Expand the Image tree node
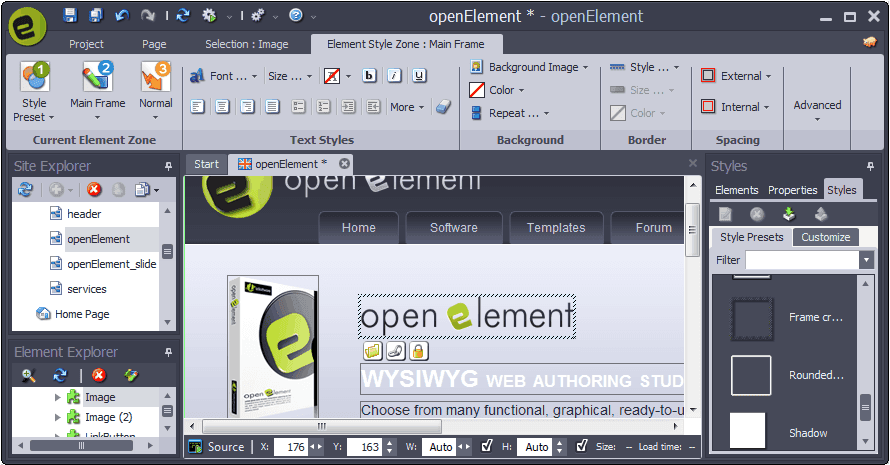Screen dimensions: 890x465 57,397
